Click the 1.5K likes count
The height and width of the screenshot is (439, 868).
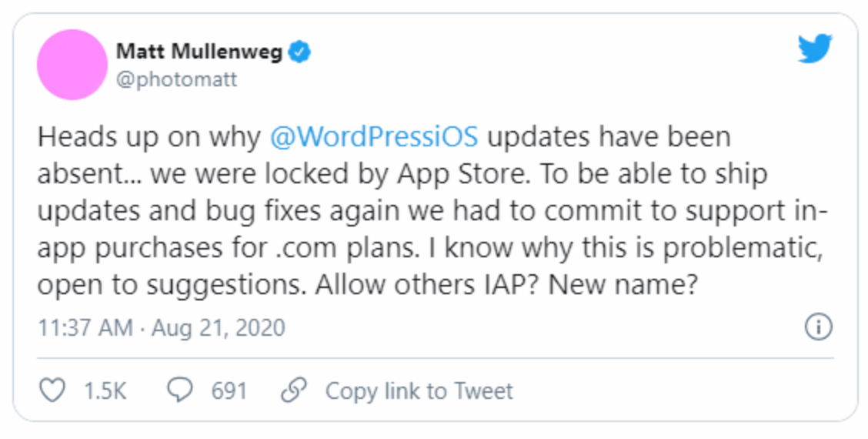(105, 390)
